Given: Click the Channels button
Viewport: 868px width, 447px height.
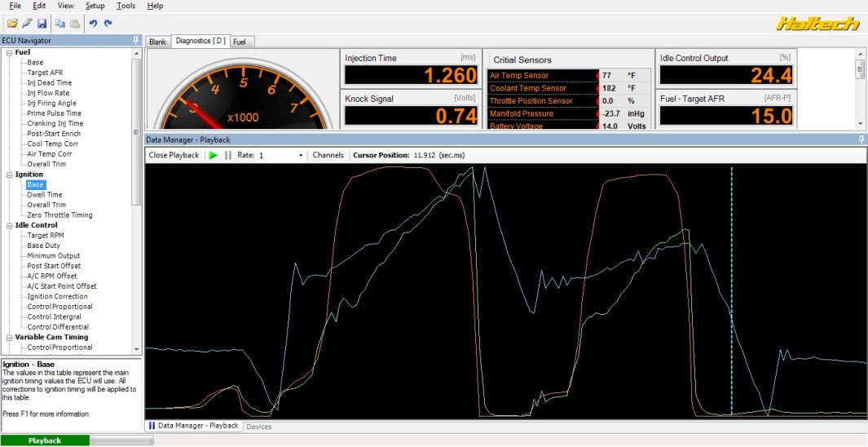Looking at the screenshot, I should point(328,155).
